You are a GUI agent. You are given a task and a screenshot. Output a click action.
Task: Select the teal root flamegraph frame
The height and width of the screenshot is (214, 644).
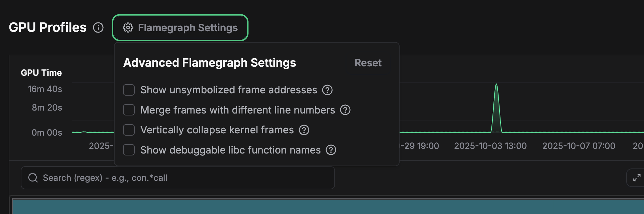325,207
